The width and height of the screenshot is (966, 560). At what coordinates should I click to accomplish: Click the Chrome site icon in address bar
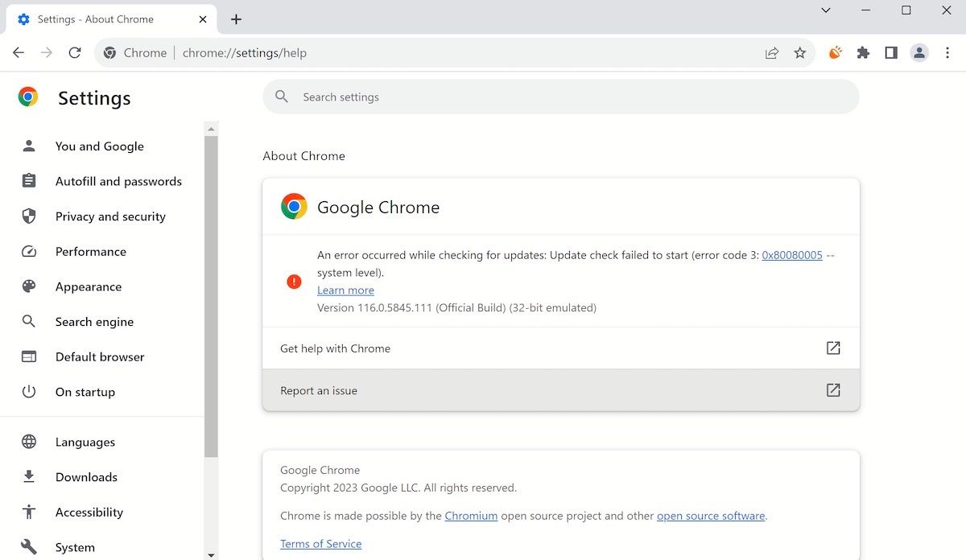[109, 52]
